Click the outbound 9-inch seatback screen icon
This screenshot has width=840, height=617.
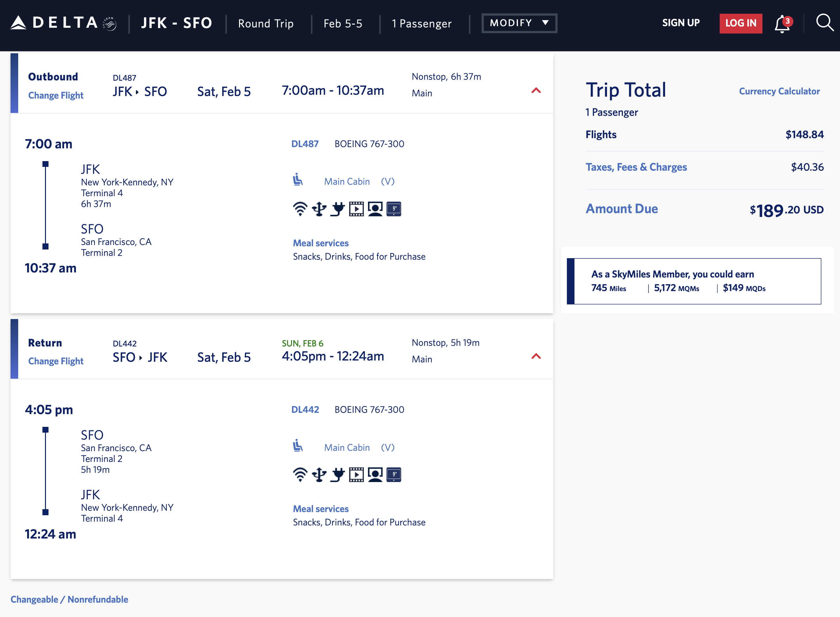click(x=394, y=209)
